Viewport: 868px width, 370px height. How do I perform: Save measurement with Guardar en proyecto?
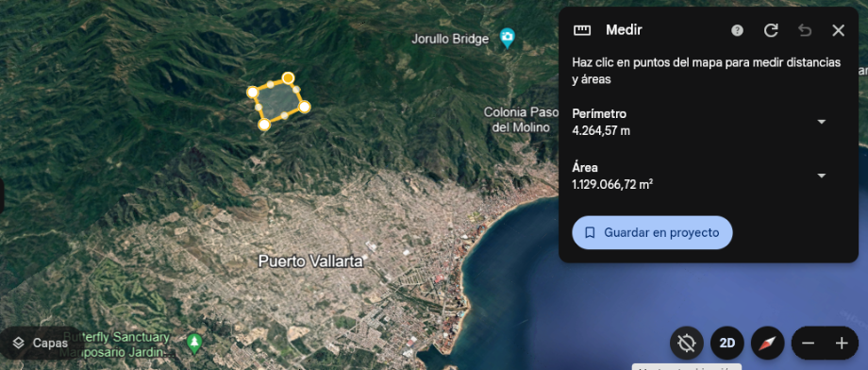652,232
